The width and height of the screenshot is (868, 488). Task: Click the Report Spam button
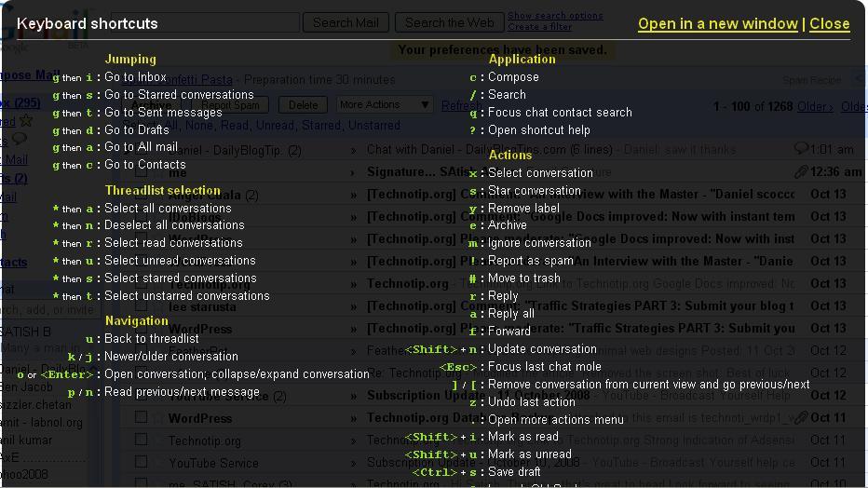pyautogui.click(x=230, y=104)
